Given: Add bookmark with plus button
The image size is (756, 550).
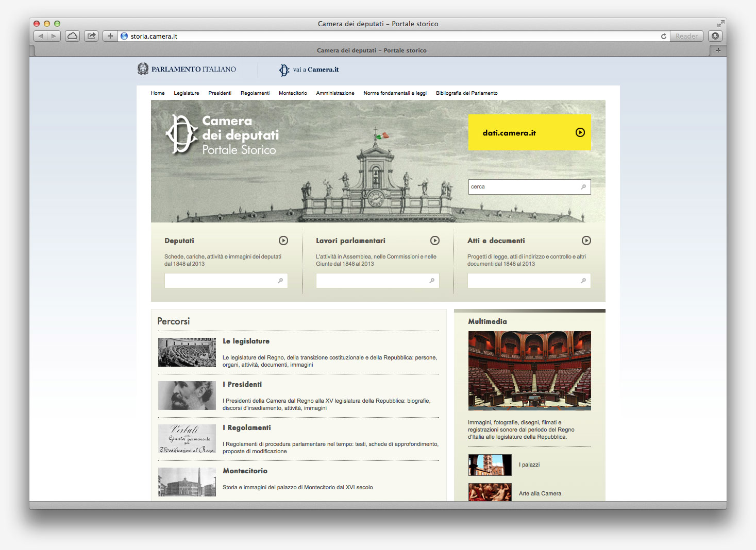Looking at the screenshot, I should 110,36.
